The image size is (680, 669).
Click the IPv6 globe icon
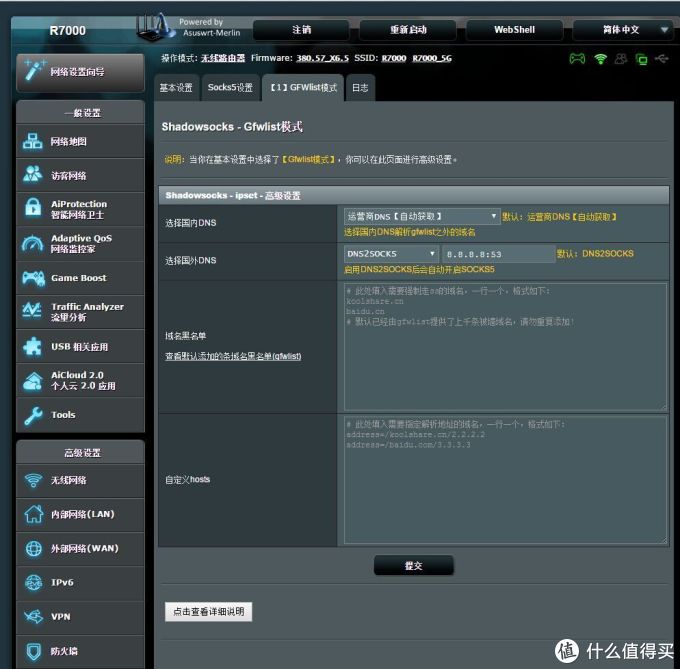(x=33, y=583)
